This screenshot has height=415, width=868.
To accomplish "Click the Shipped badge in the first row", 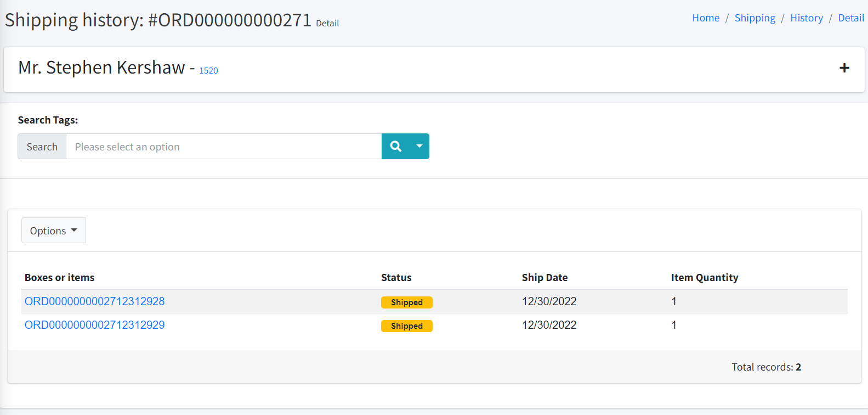I will [x=406, y=302].
